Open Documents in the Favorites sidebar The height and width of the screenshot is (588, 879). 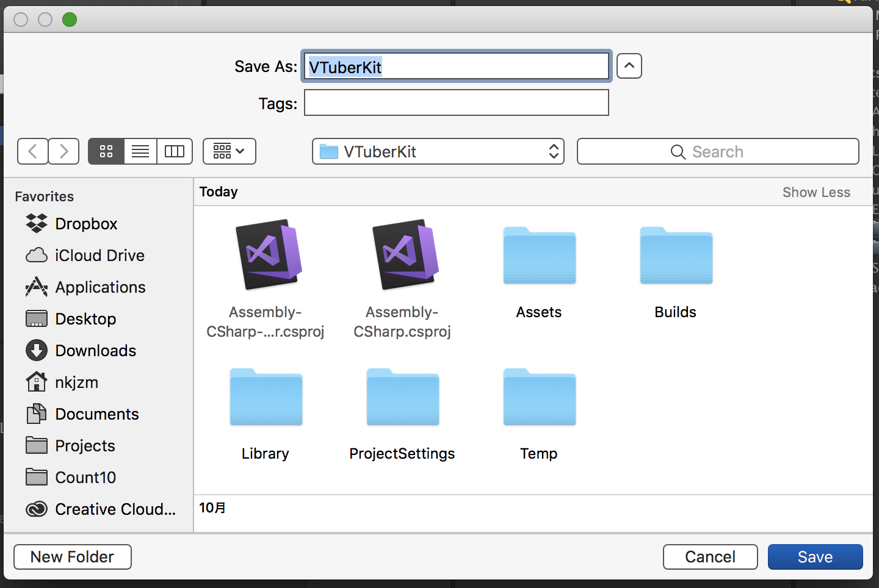coord(82,414)
